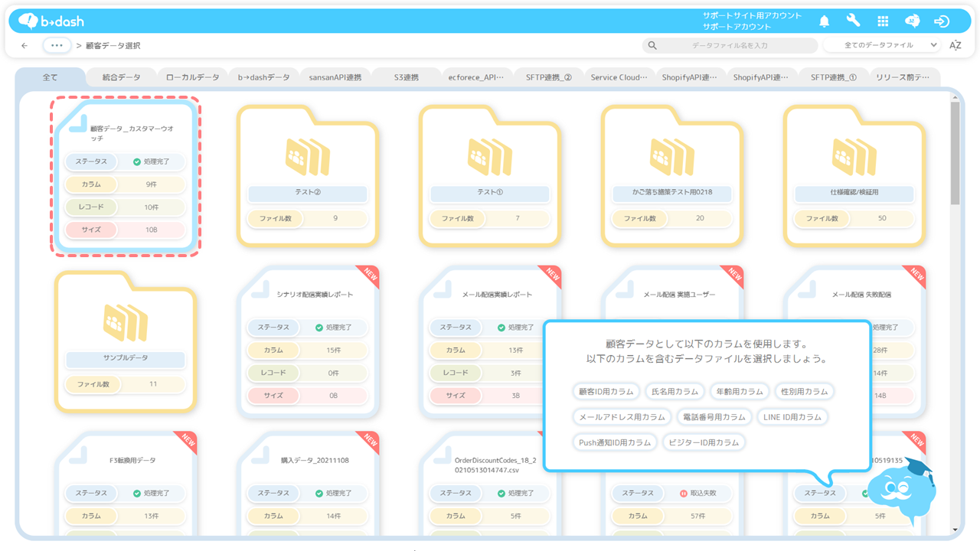Switch to the 全て tab
The image size is (980, 551).
click(51, 77)
